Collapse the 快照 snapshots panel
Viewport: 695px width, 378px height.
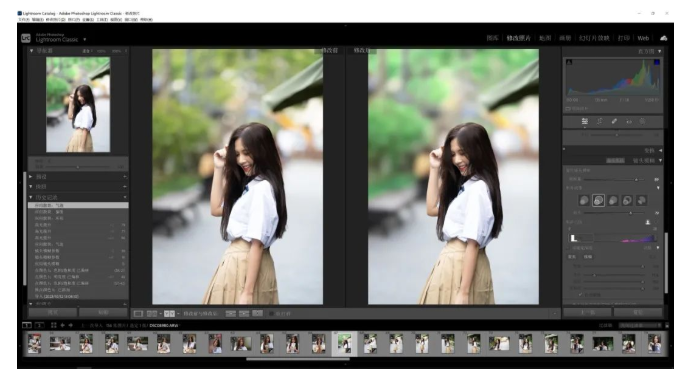click(x=31, y=187)
